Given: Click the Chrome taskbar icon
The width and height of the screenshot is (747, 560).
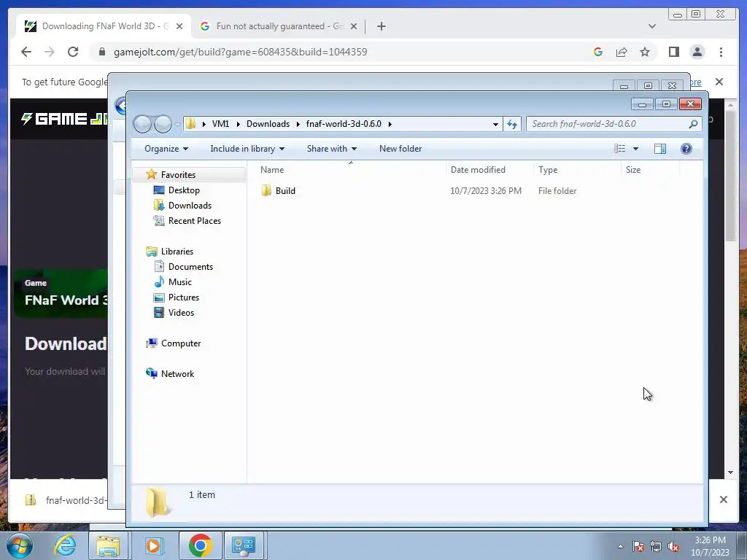Looking at the screenshot, I should 200,545.
